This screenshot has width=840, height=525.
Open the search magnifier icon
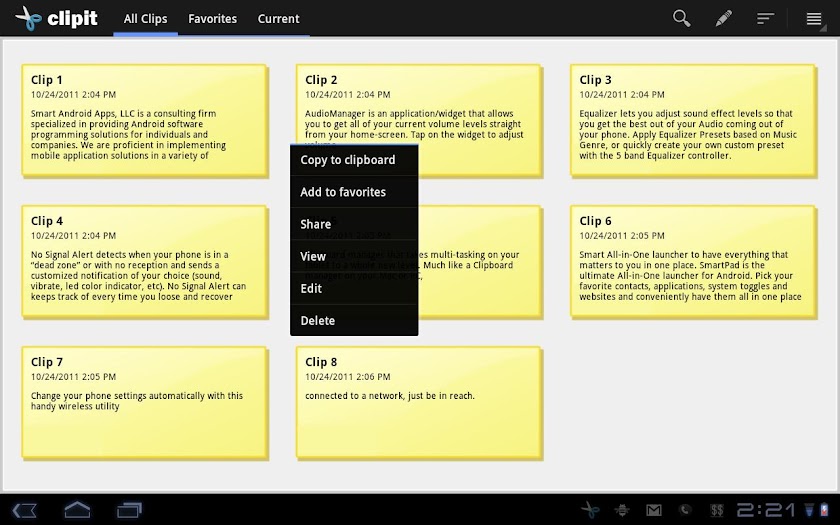(681, 18)
